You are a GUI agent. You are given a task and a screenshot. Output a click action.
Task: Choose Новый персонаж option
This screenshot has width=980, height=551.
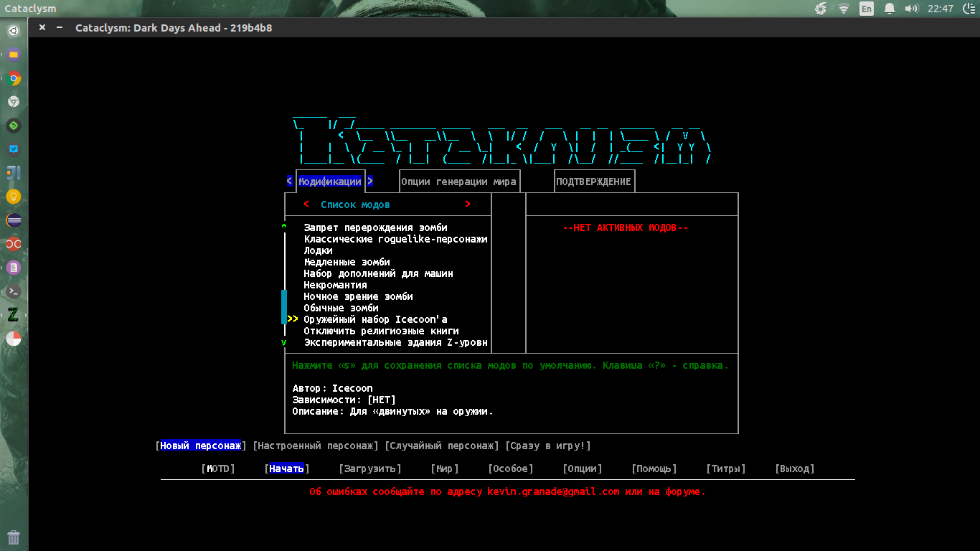coord(201,446)
